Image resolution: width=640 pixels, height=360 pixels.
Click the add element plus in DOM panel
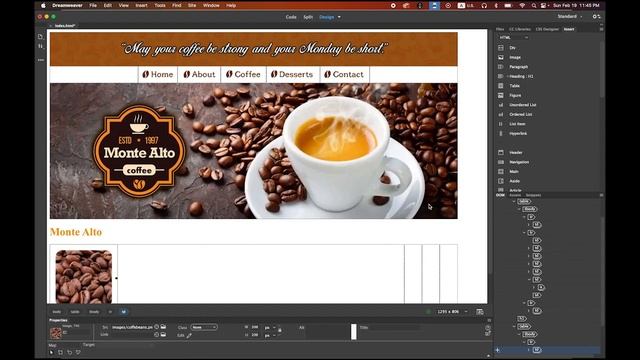pos(498,350)
